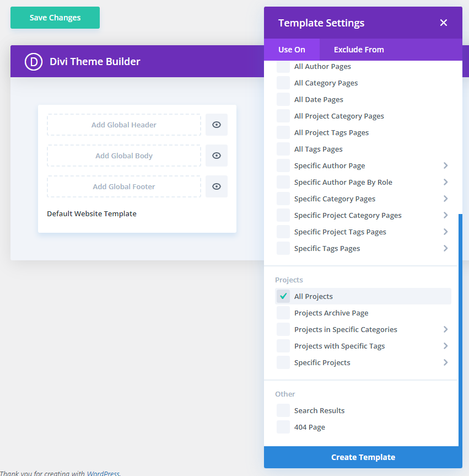
Task: Expand Specific Tags Pages chevron
Action: click(x=445, y=248)
